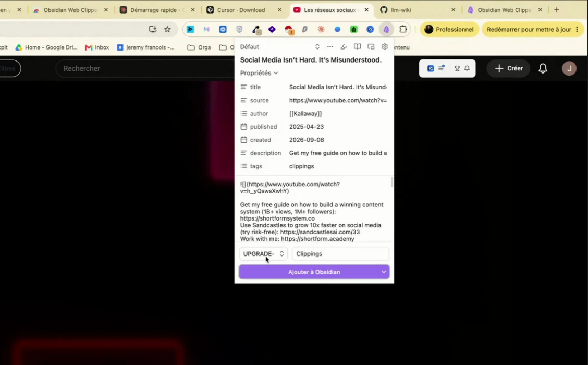Edit the description property value

(338, 153)
